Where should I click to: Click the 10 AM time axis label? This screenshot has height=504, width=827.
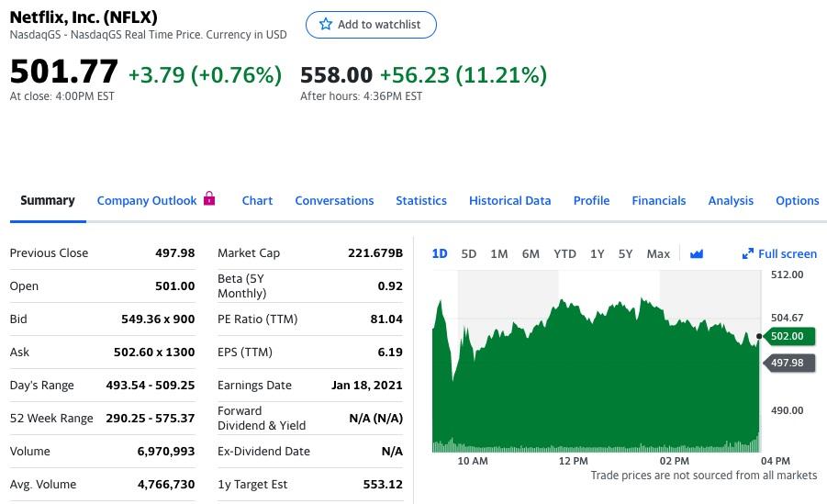click(x=473, y=461)
